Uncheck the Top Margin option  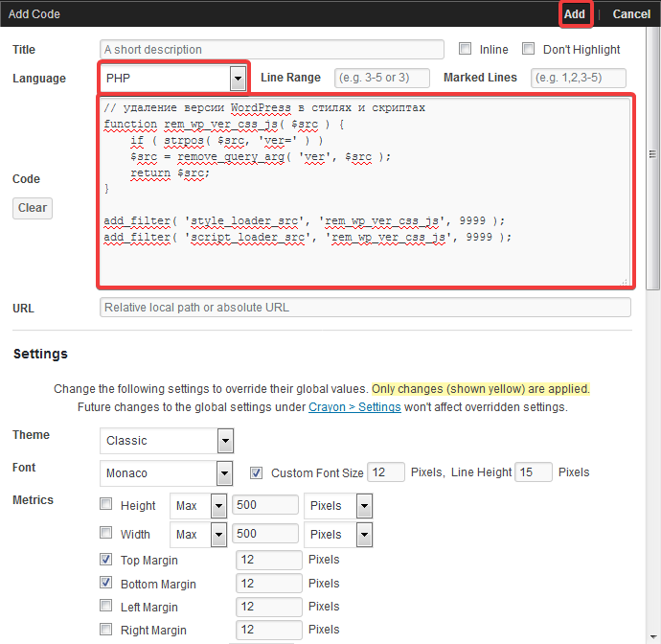[105, 560]
